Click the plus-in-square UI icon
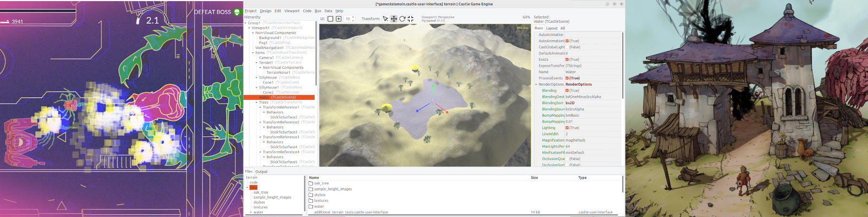This screenshot has width=868, height=217. (339, 19)
